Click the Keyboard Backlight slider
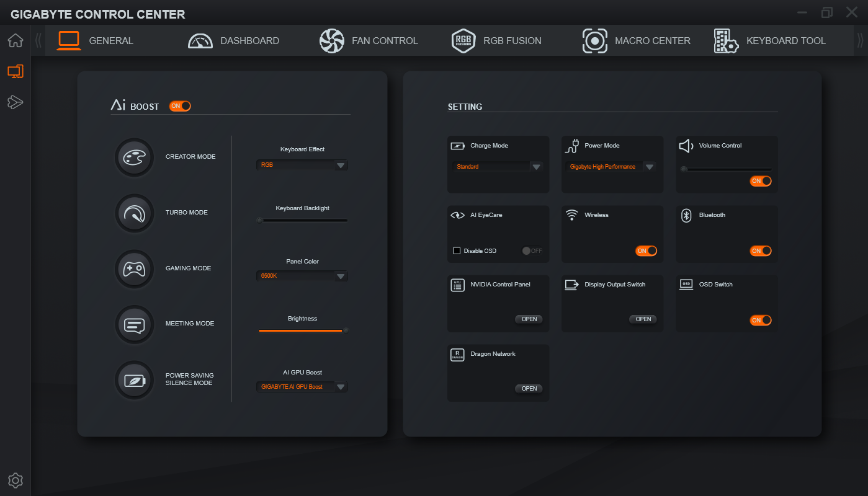Viewport: 868px width, 496px height. click(x=302, y=220)
